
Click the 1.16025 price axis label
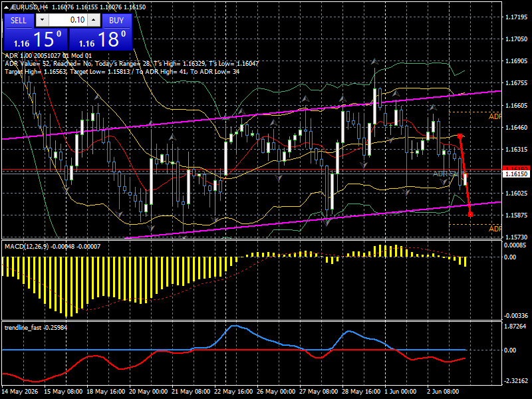pos(516,194)
